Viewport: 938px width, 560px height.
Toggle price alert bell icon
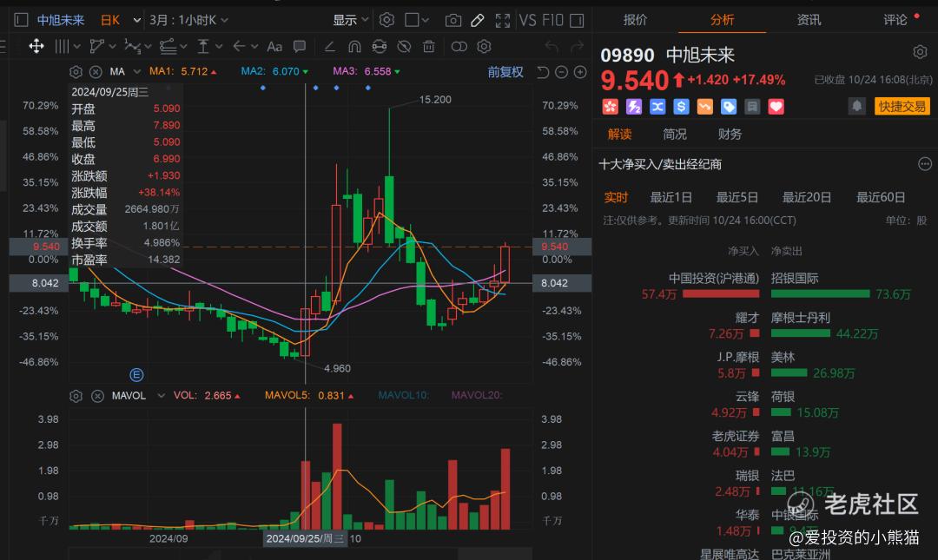coord(856,107)
